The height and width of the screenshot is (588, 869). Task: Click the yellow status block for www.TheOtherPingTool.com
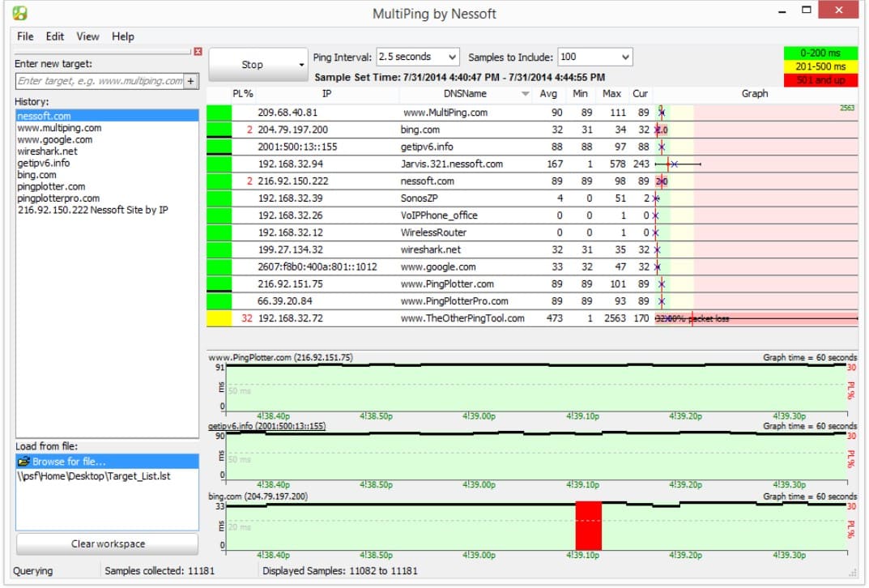click(x=219, y=318)
